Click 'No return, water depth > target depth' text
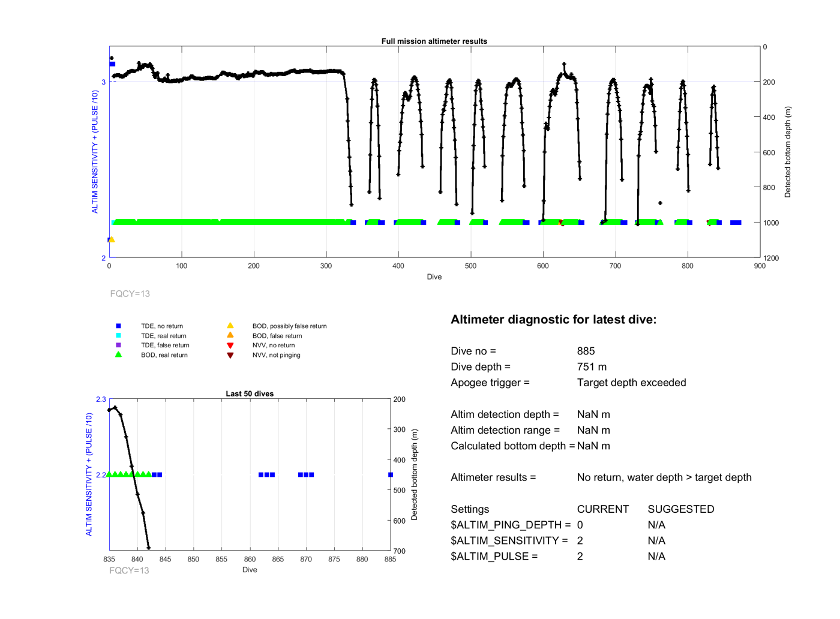Viewport: 840px width, 619px height. coord(664,477)
